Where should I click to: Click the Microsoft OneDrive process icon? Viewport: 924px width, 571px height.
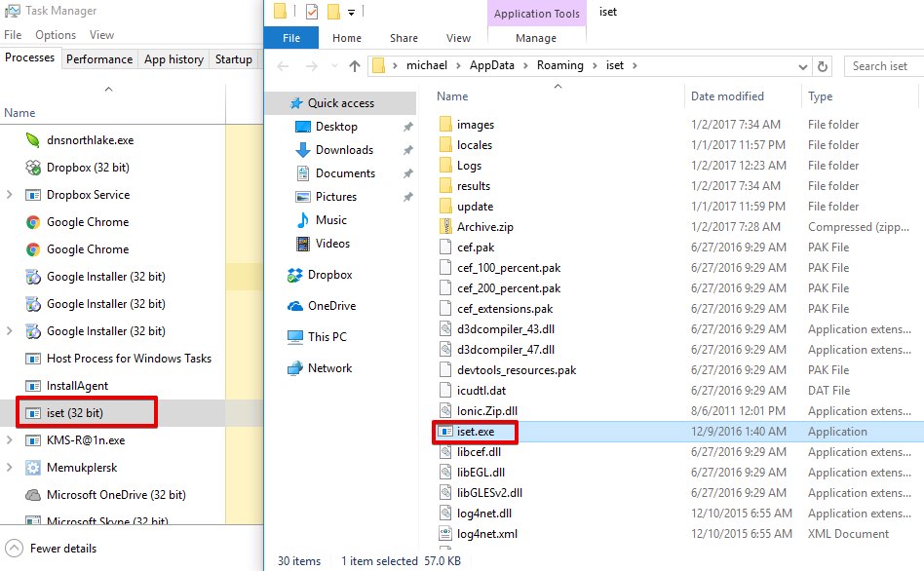pos(32,495)
